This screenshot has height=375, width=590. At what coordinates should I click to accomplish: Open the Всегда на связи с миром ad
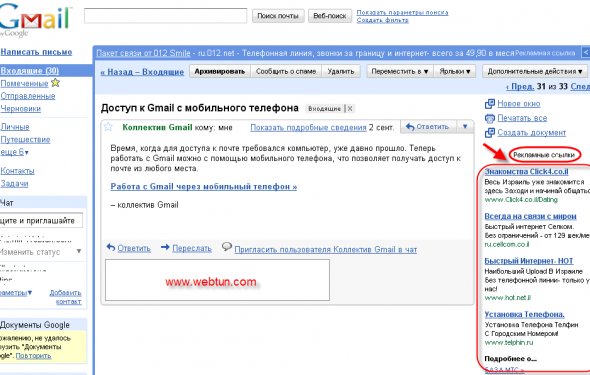coord(531,216)
